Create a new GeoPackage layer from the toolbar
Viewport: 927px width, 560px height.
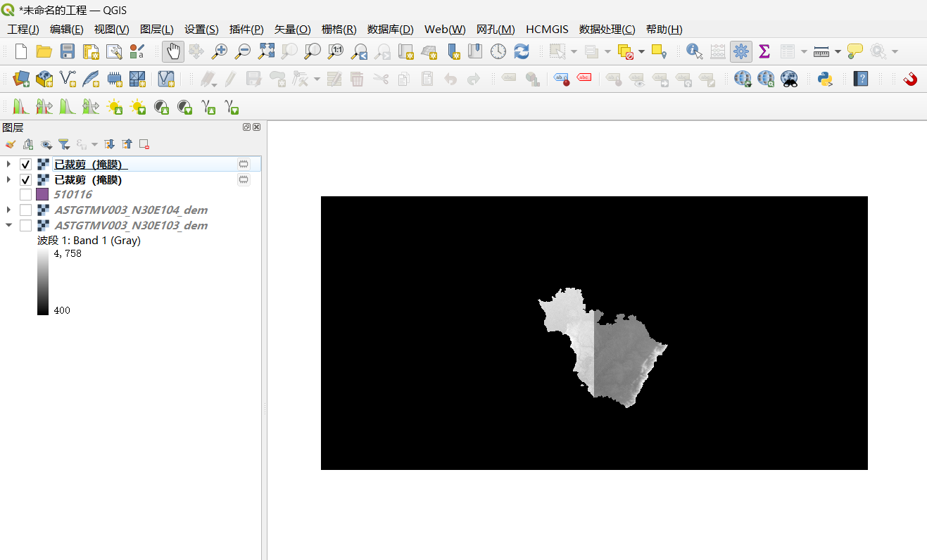(x=44, y=79)
